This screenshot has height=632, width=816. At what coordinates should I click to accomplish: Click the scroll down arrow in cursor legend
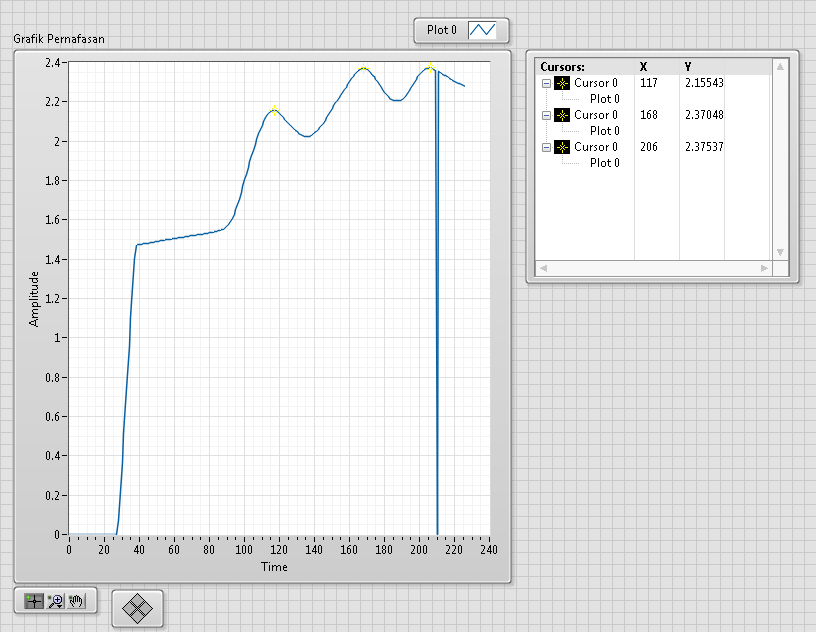(x=780, y=252)
